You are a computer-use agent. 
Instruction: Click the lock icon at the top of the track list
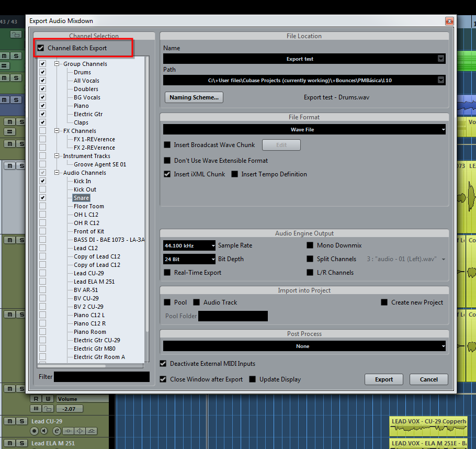pos(16,35)
